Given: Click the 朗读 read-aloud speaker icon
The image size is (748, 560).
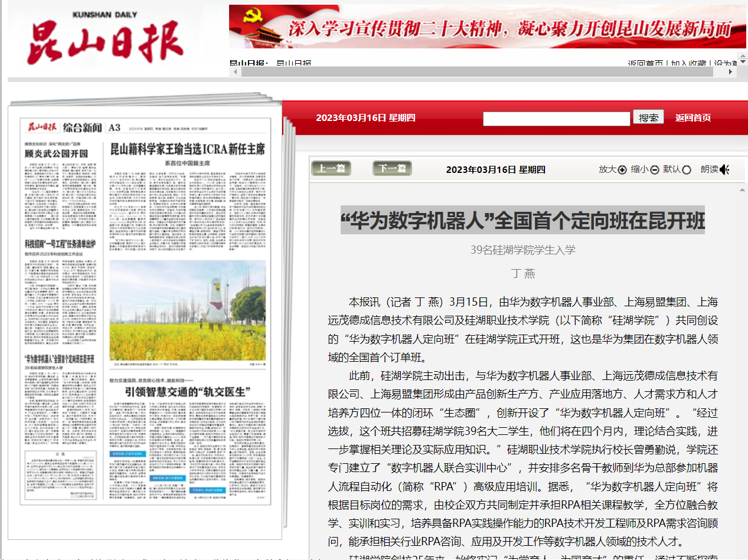Looking at the screenshot, I should point(724,170).
